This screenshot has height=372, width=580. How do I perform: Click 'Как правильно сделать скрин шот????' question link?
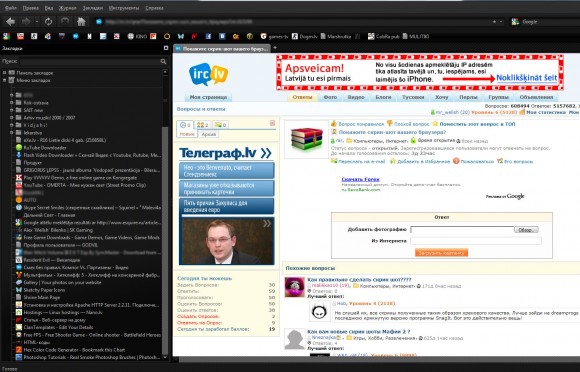coord(359,280)
